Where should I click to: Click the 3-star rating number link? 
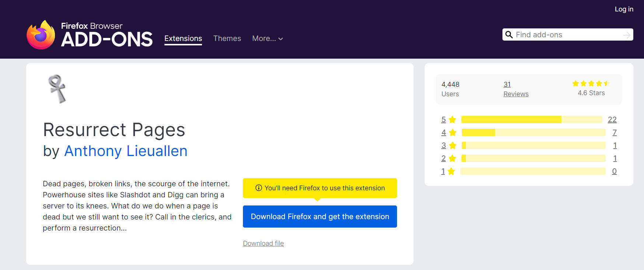[443, 145]
